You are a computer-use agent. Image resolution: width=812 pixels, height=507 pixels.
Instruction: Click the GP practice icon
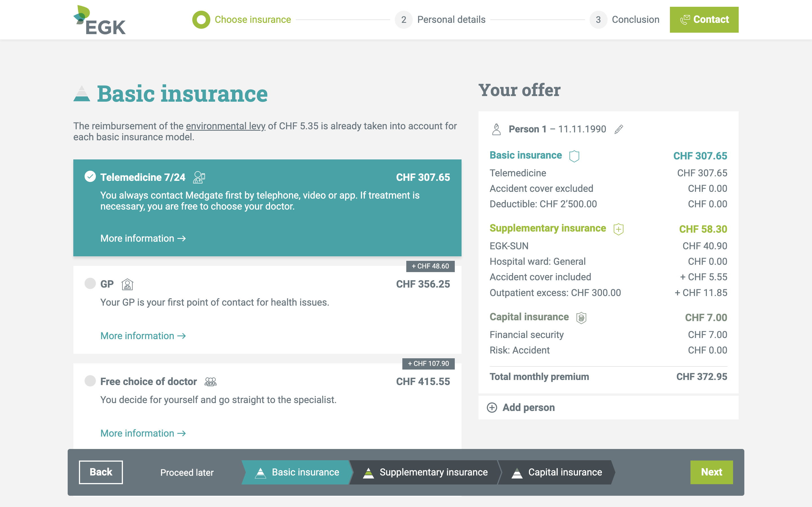[127, 284]
